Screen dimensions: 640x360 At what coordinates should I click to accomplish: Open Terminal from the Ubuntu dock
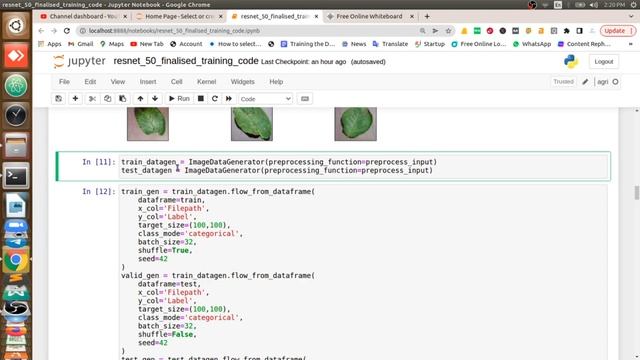point(16,176)
